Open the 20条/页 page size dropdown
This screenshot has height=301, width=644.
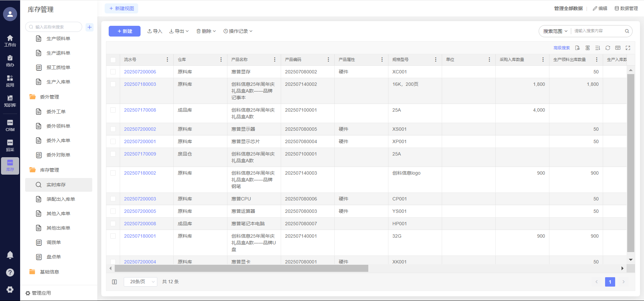tap(140, 282)
